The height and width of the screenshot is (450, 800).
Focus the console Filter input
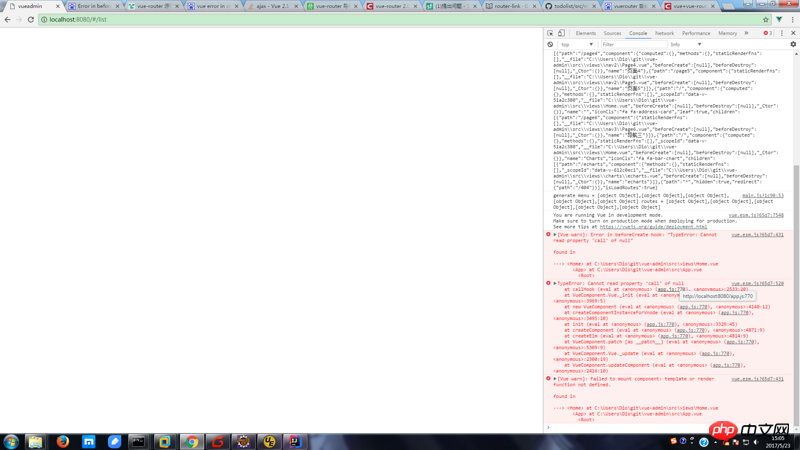click(633, 44)
